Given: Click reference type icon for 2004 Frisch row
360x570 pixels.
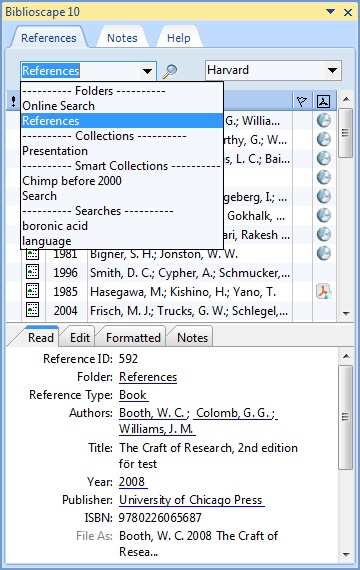Looking at the screenshot, I should coord(32,310).
